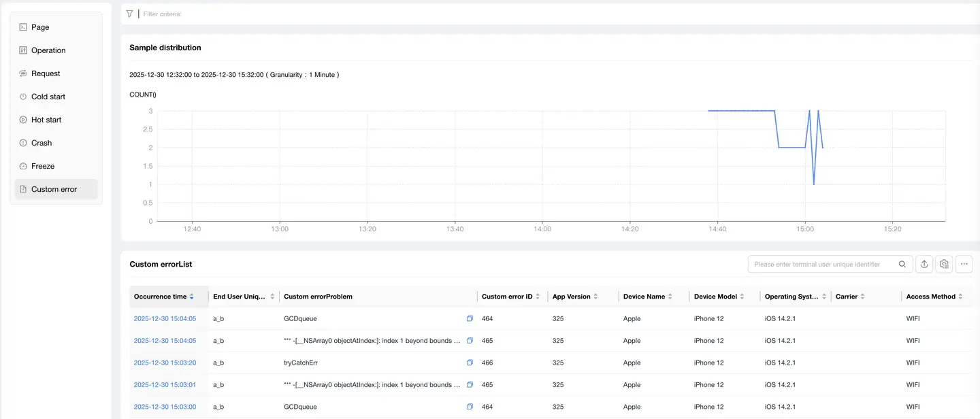Click the search magnifier icon
980x419 pixels.
click(902, 265)
